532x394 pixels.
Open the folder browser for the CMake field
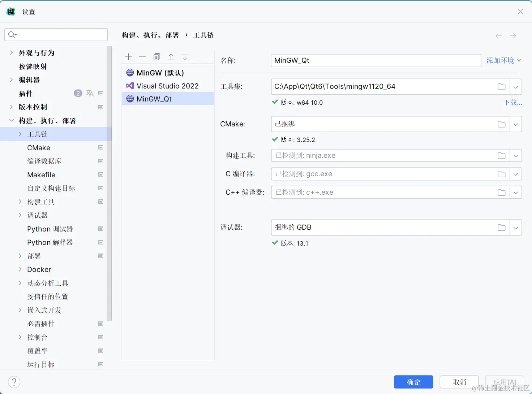pyautogui.click(x=502, y=124)
